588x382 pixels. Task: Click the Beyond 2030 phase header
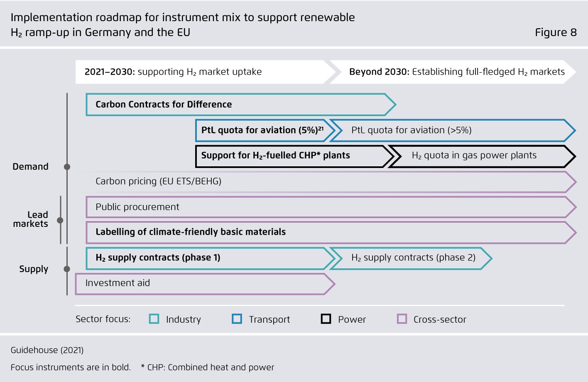click(455, 72)
